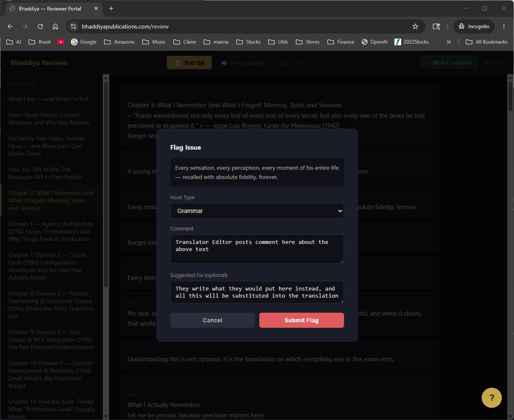Open the round help question mark button

click(x=492, y=397)
